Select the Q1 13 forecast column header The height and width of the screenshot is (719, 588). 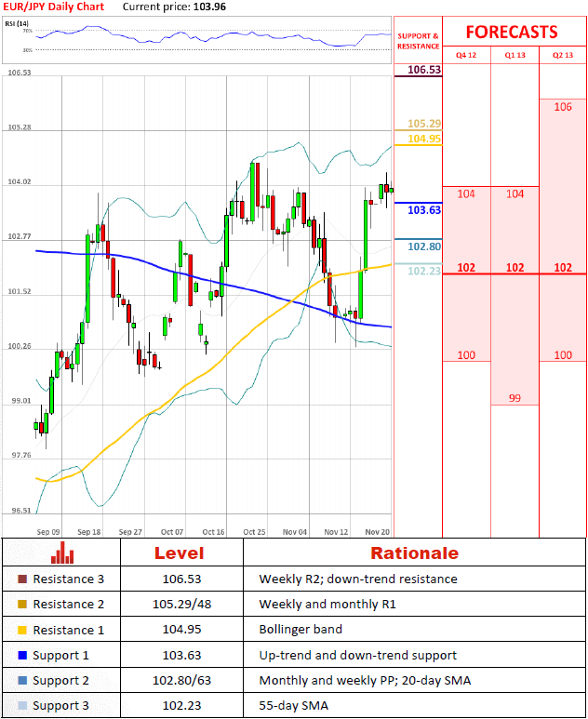point(514,55)
